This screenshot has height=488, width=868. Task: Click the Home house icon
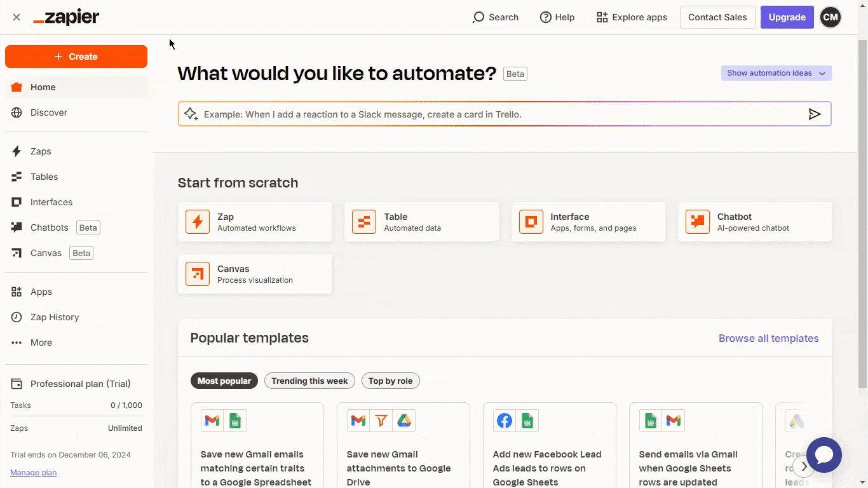17,87
